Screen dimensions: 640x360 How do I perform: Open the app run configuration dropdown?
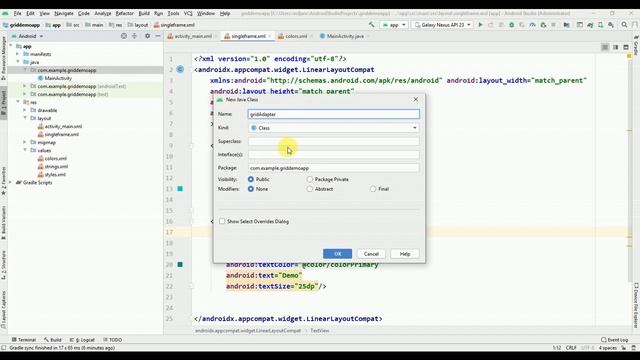(393, 25)
